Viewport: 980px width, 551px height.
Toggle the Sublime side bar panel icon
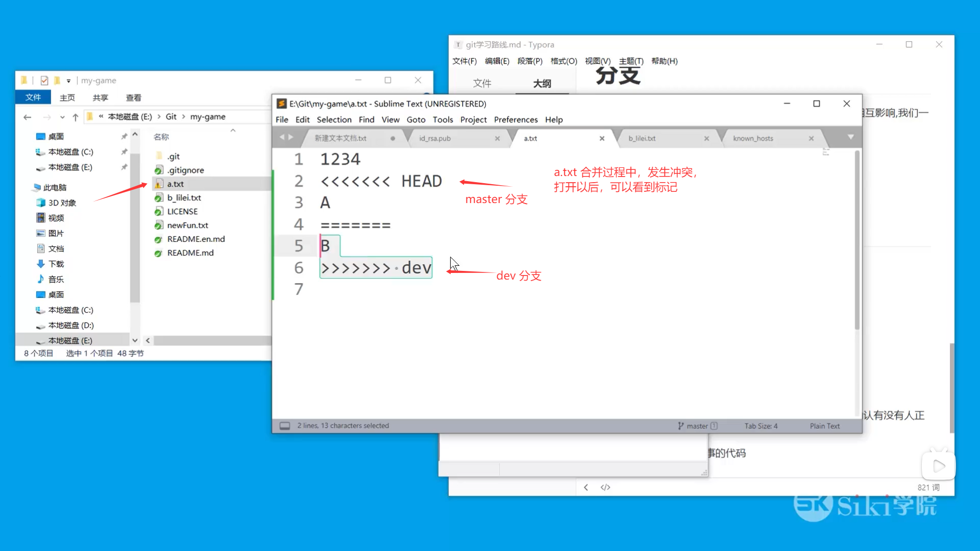click(285, 425)
